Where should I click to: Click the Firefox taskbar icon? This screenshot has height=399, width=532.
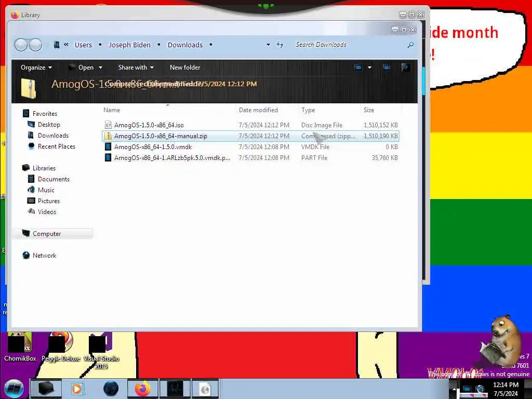(143, 389)
